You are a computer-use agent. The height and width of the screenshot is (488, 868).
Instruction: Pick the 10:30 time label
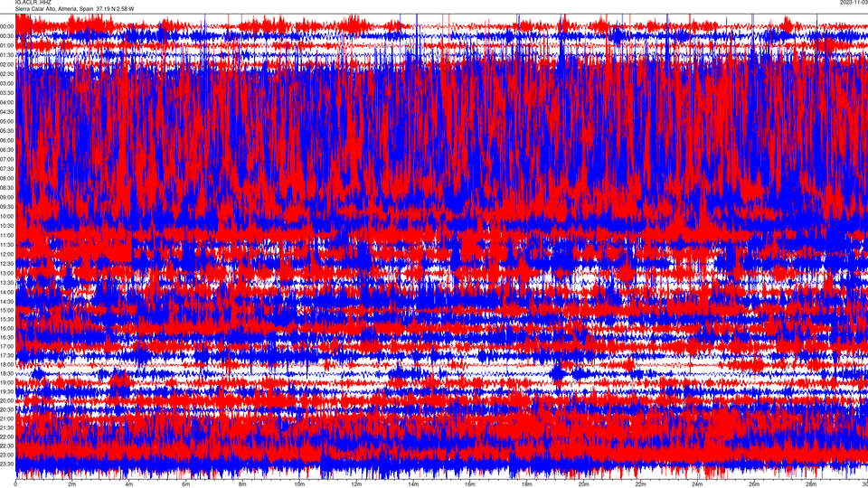point(6,226)
